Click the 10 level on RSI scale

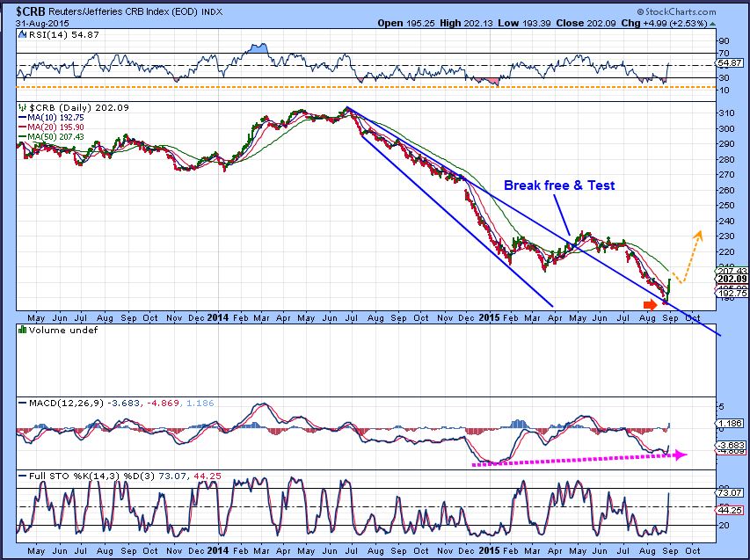pos(724,90)
